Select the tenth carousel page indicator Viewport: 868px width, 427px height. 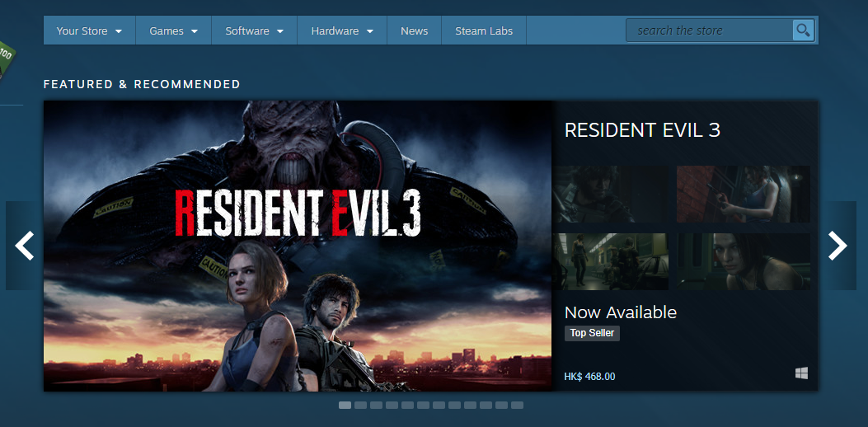[486, 406]
